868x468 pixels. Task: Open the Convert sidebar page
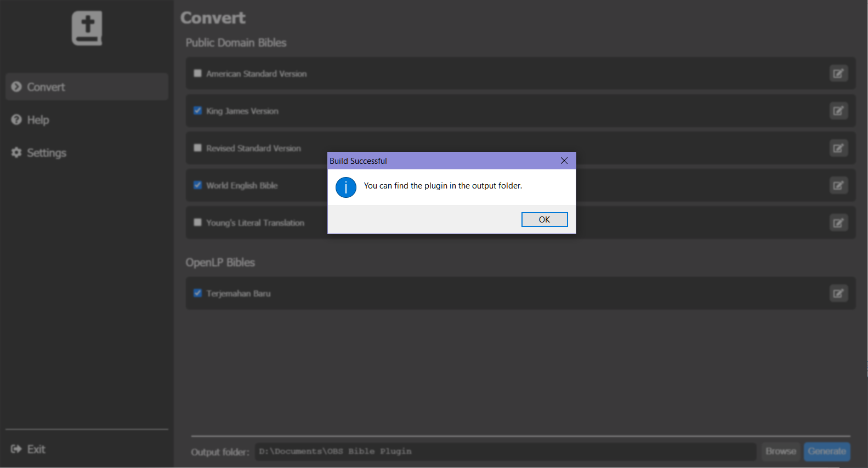87,87
